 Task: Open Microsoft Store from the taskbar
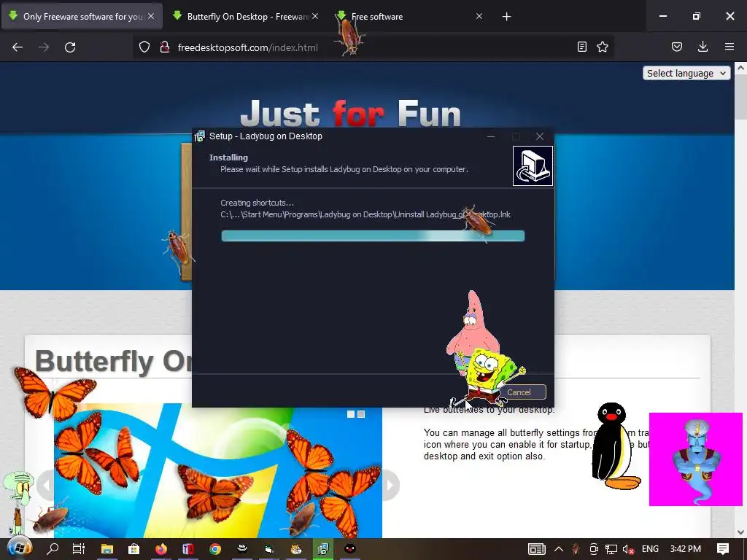click(134, 549)
